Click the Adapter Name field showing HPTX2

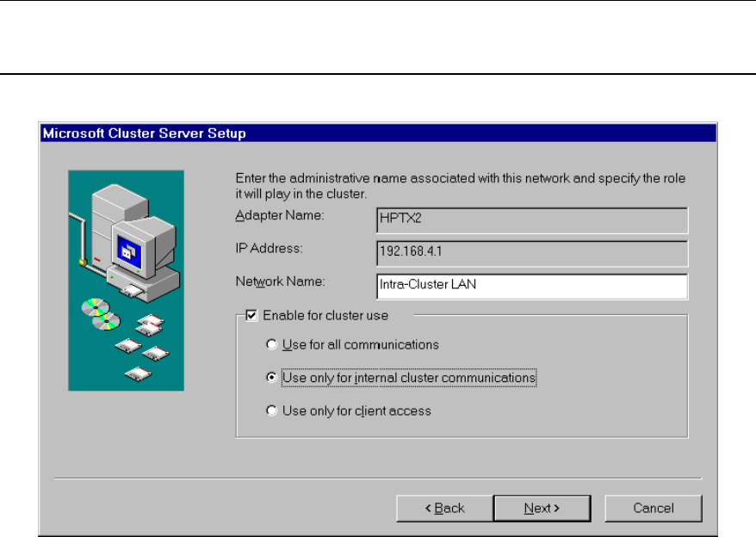(x=531, y=219)
